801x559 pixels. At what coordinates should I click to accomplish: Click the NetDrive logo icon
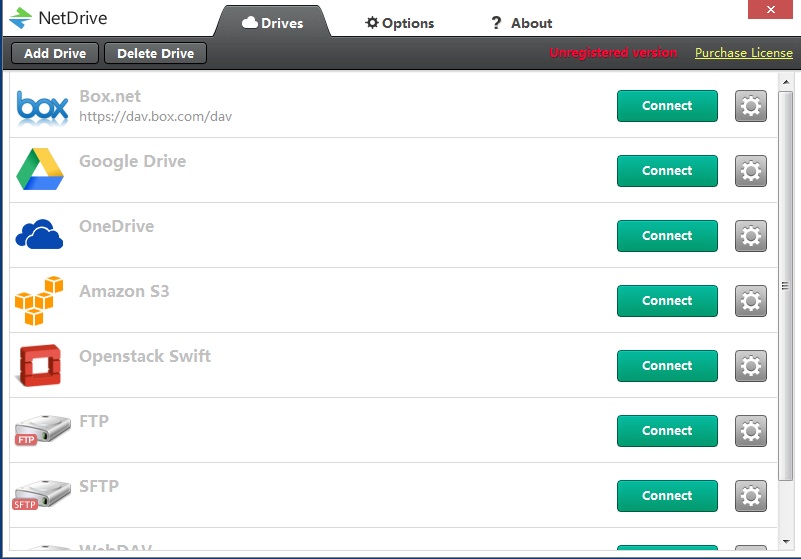tap(20, 18)
